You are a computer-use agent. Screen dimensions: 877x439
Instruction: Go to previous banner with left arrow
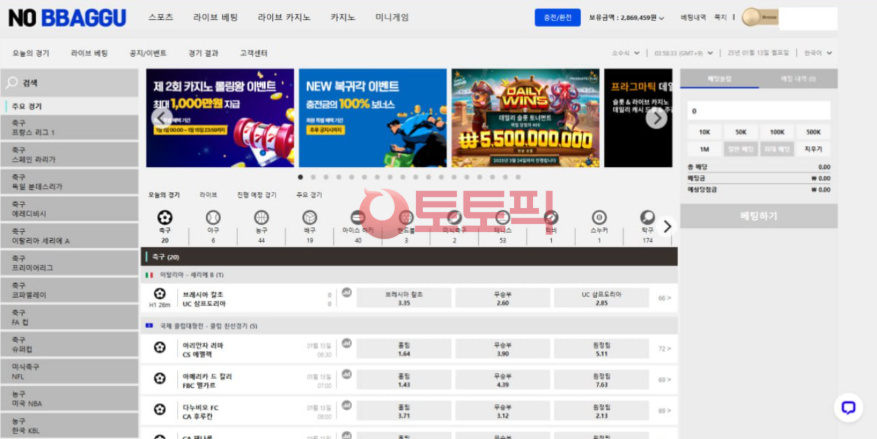[161, 118]
